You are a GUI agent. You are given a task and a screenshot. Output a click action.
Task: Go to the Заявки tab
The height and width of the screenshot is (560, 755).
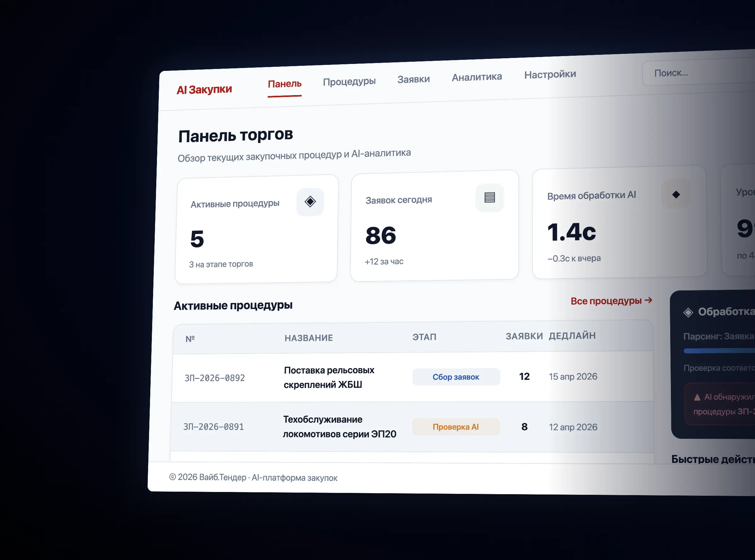413,79
